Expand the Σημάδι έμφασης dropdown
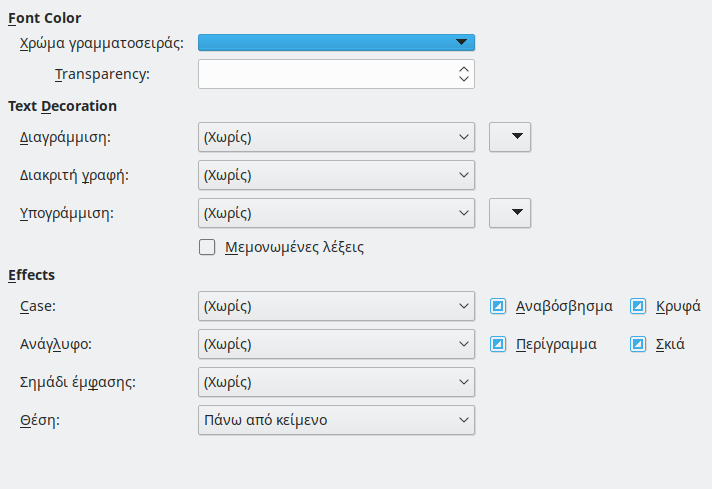 (x=336, y=382)
